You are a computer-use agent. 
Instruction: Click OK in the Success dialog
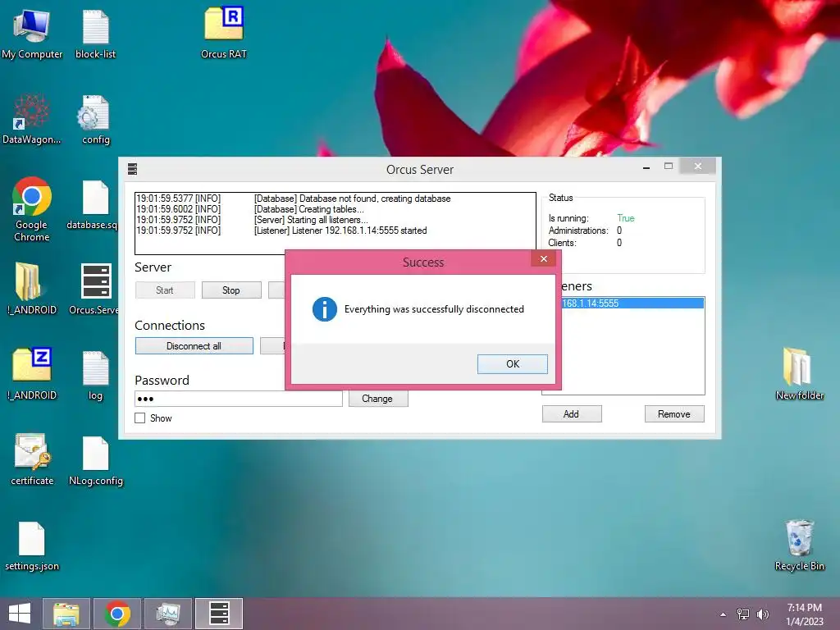512,363
